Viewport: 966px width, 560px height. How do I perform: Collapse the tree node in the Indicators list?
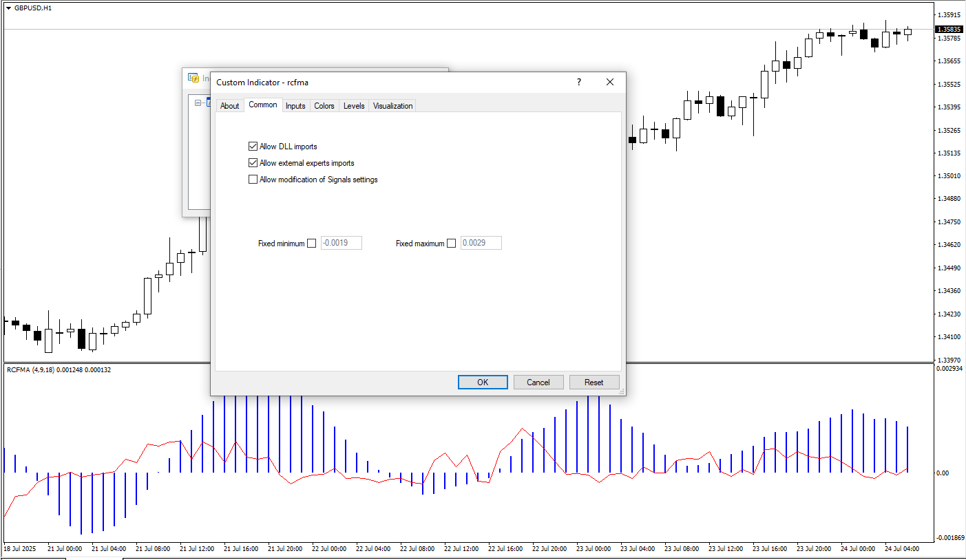tap(198, 103)
